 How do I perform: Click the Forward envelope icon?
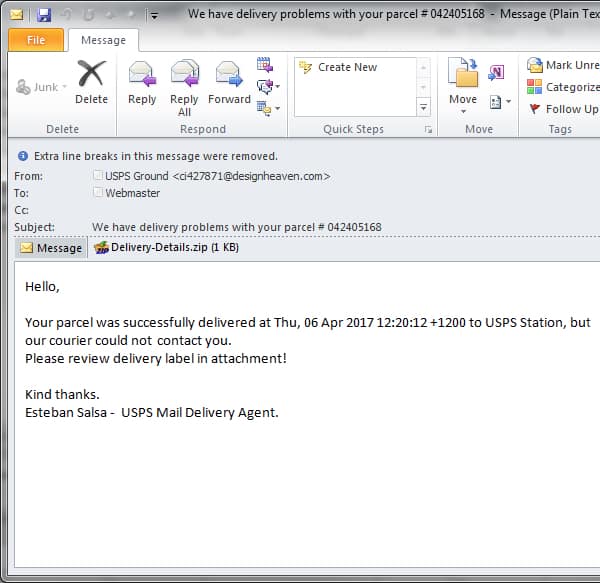[x=229, y=73]
